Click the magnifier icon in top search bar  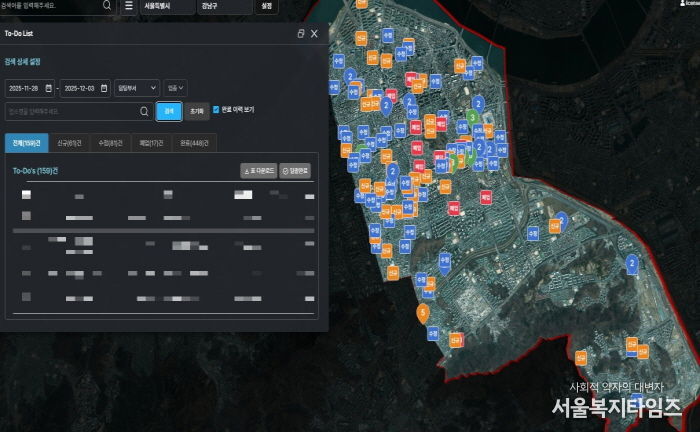tap(107, 6)
